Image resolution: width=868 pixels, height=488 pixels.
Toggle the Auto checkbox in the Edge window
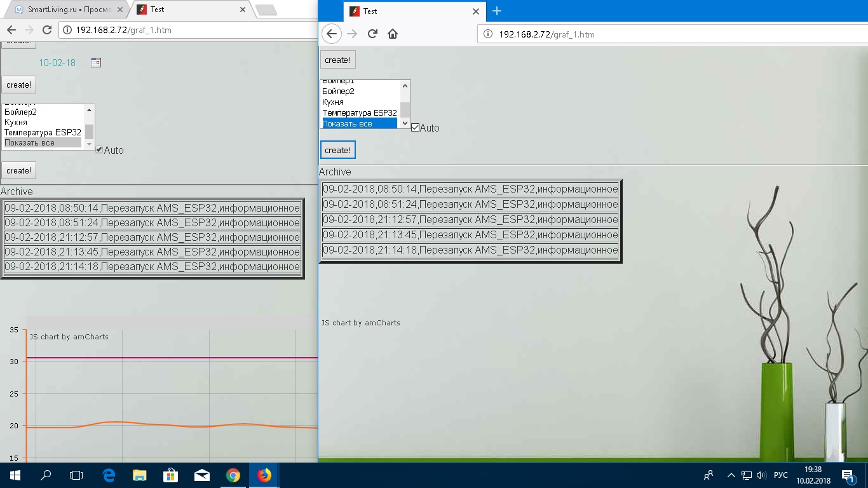[x=416, y=128]
